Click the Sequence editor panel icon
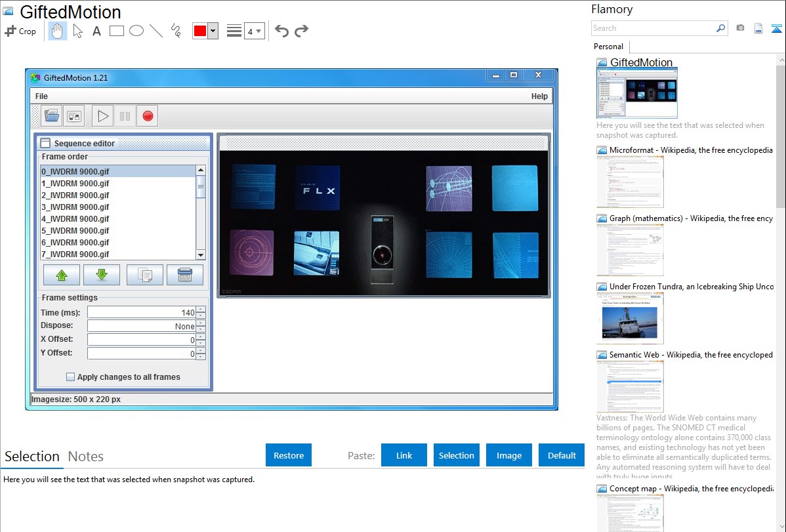Image resolution: width=786 pixels, height=532 pixels. (x=45, y=144)
